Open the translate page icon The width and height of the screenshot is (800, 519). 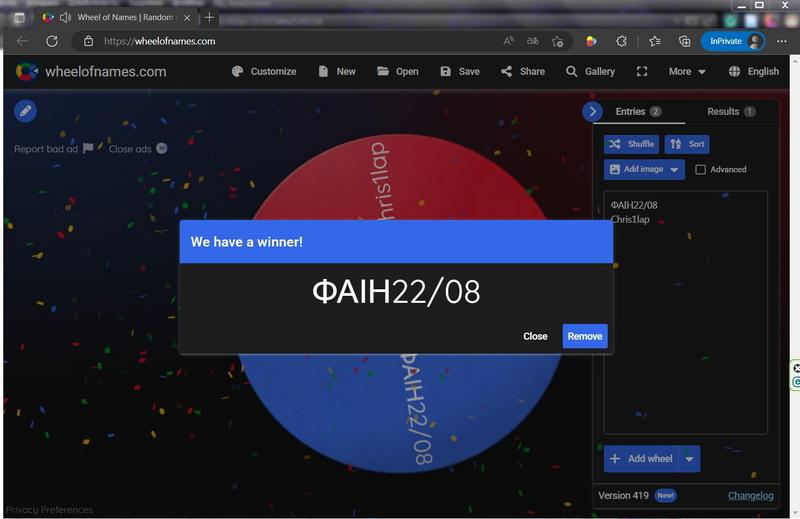(x=533, y=41)
